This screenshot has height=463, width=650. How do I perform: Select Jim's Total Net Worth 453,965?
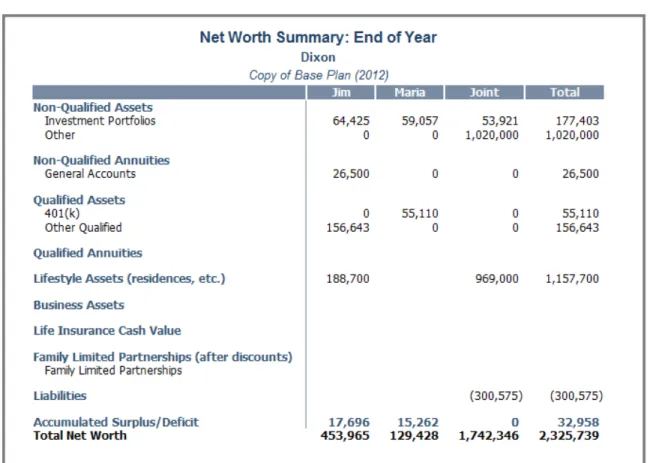tap(345, 436)
